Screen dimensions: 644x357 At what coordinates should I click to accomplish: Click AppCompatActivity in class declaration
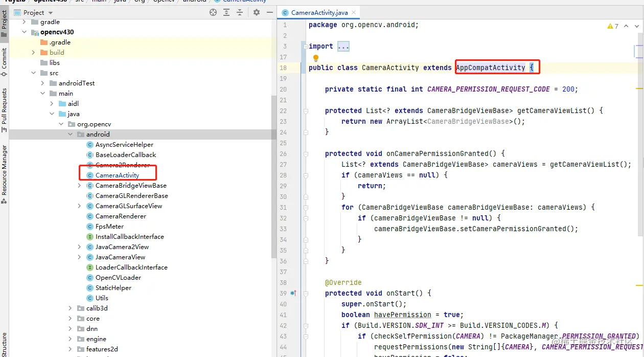pos(491,68)
